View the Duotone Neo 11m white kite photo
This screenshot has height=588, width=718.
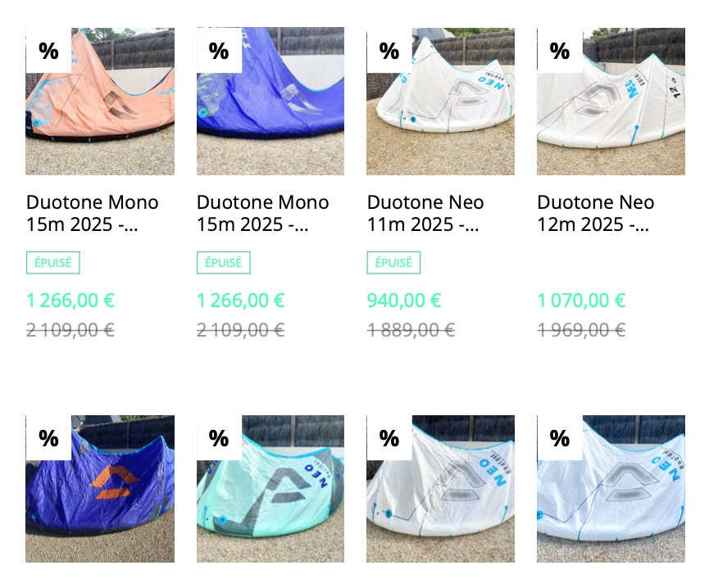(440, 101)
